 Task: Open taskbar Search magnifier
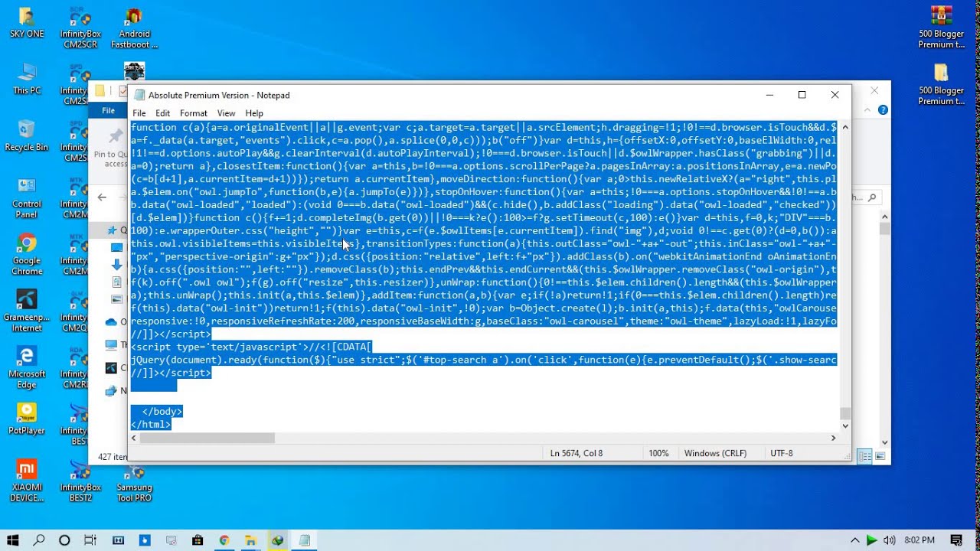(39, 540)
